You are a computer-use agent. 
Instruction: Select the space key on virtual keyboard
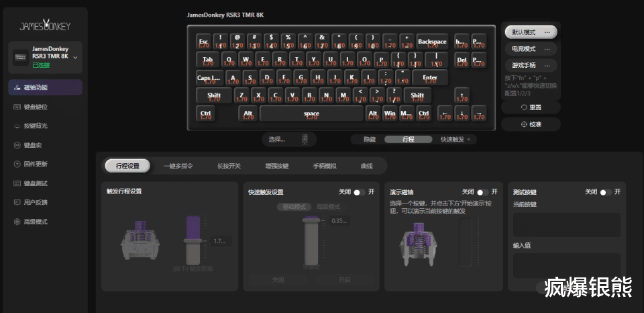(311, 113)
